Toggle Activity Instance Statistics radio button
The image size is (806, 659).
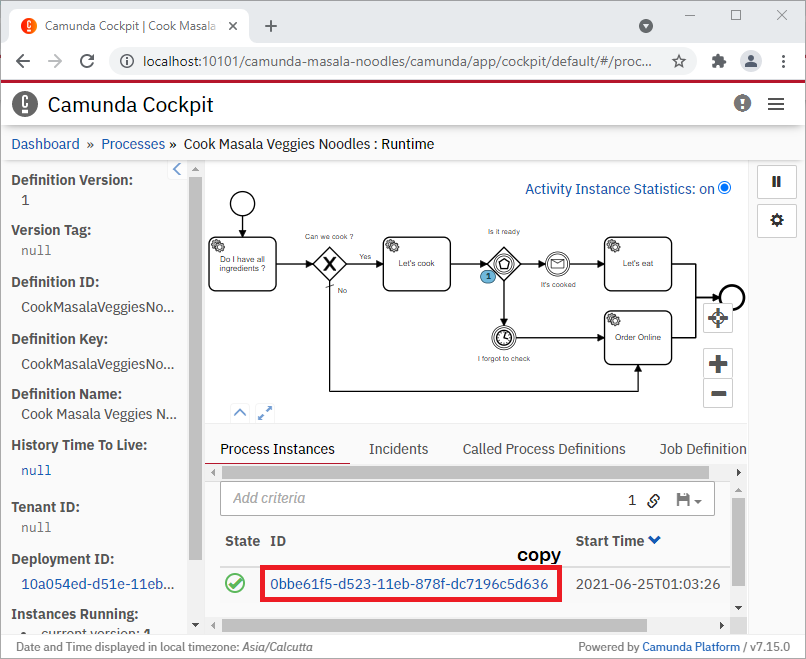click(725, 188)
